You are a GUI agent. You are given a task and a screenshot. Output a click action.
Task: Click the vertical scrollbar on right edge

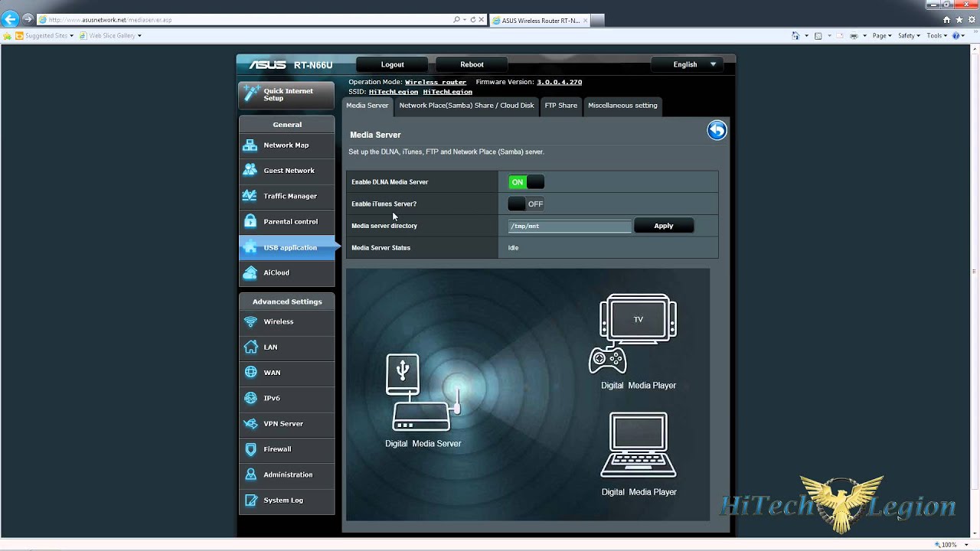point(975,271)
